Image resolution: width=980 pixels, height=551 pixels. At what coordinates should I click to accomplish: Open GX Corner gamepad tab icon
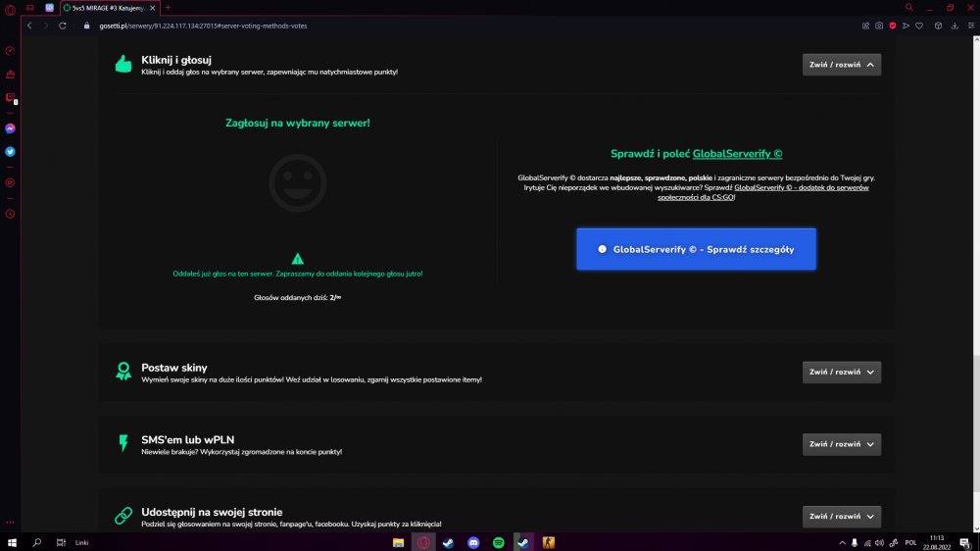[x=30, y=8]
